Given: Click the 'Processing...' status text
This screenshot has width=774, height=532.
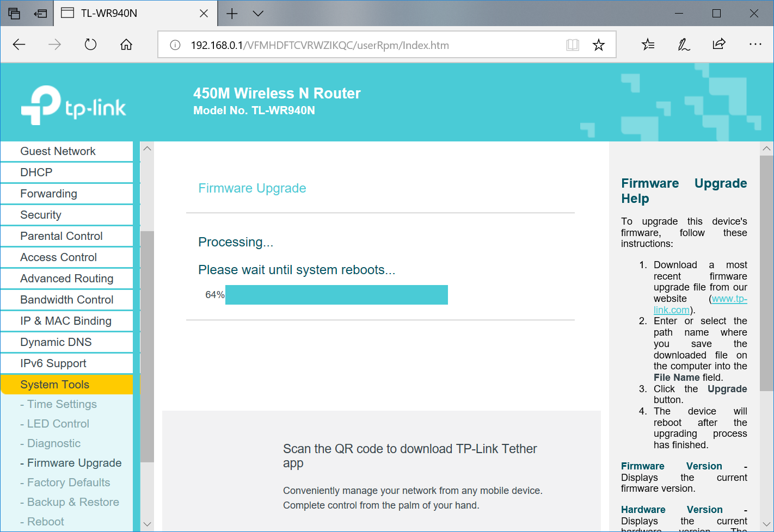Looking at the screenshot, I should (x=236, y=242).
